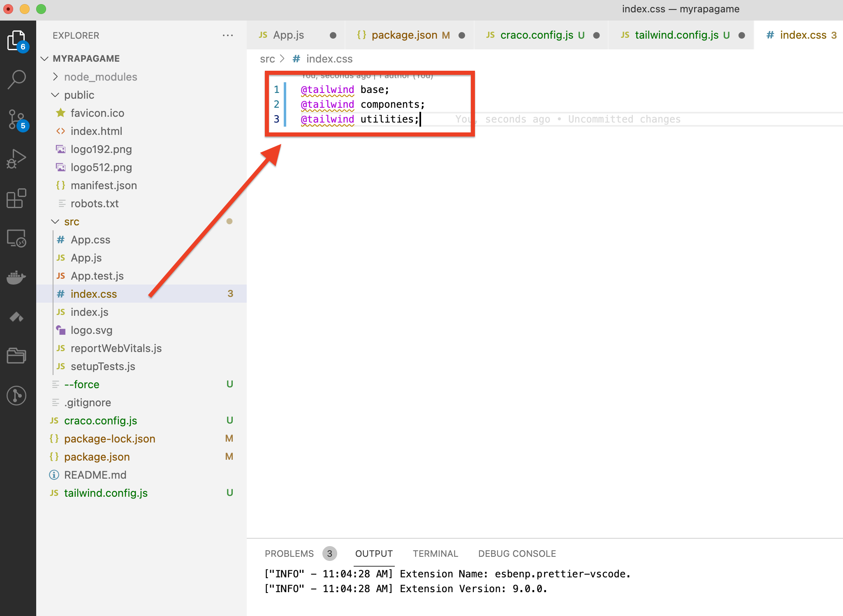This screenshot has width=843, height=616.
Task: Open the Docker view icon
Action: click(16, 278)
